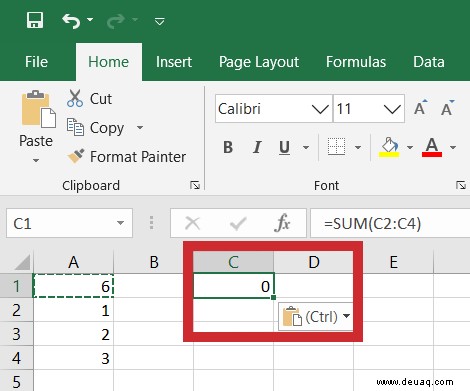This screenshot has width=470, height=391.
Task: Activate the Format Painter brush
Action: [126, 157]
